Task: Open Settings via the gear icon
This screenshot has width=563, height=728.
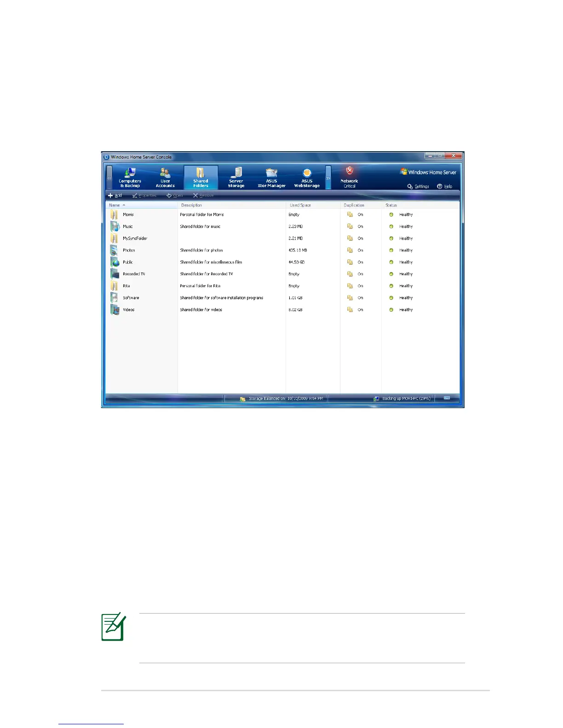Action: coord(410,187)
